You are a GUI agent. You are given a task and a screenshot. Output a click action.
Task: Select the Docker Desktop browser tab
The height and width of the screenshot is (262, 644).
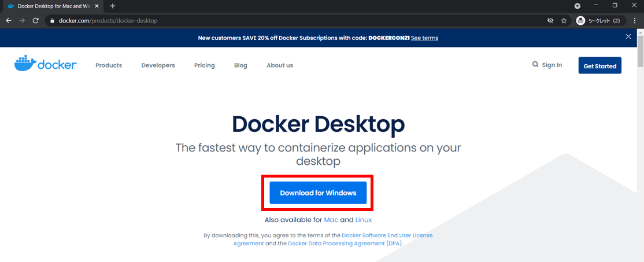click(53, 6)
